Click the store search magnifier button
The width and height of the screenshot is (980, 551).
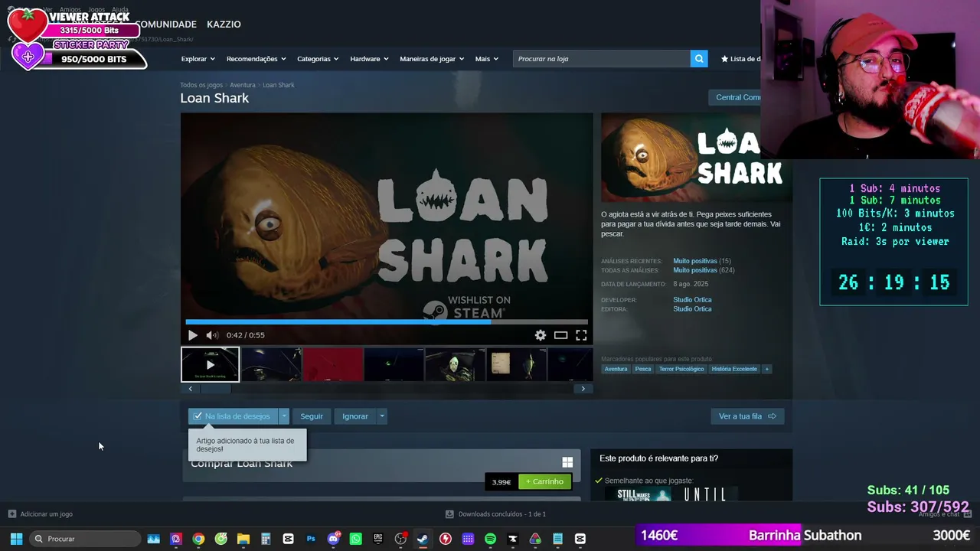click(x=699, y=59)
